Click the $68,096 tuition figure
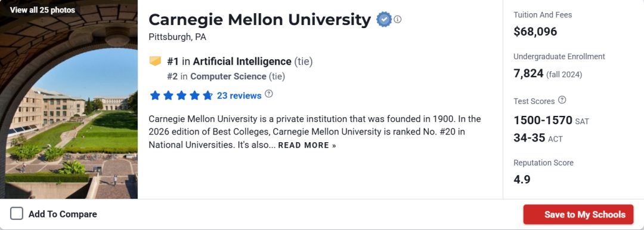 click(x=535, y=32)
